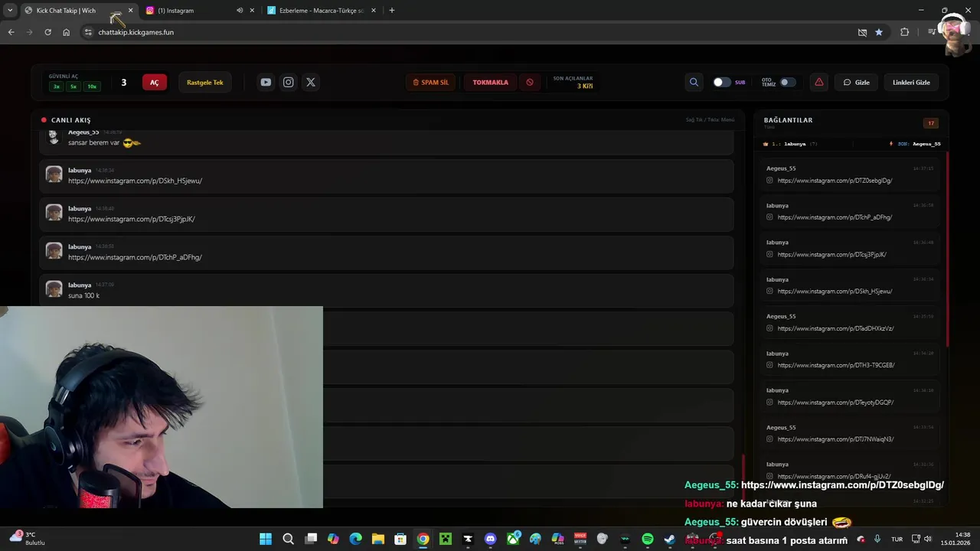Click the red warning triangle icon

click(x=819, y=82)
